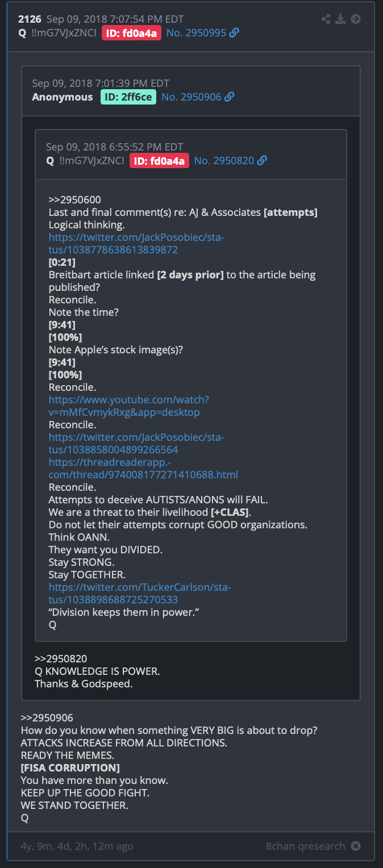The width and height of the screenshot is (383, 868).
Task: Open post number No. 2950820
Action: click(224, 161)
